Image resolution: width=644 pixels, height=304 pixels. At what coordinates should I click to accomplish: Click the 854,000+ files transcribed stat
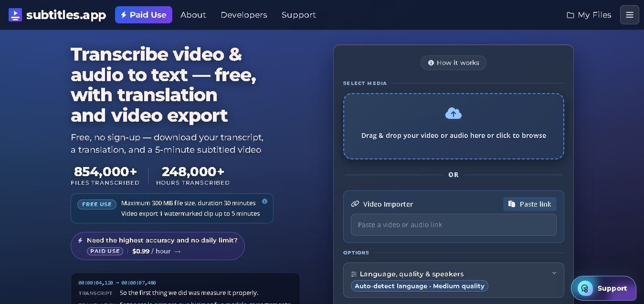click(105, 175)
